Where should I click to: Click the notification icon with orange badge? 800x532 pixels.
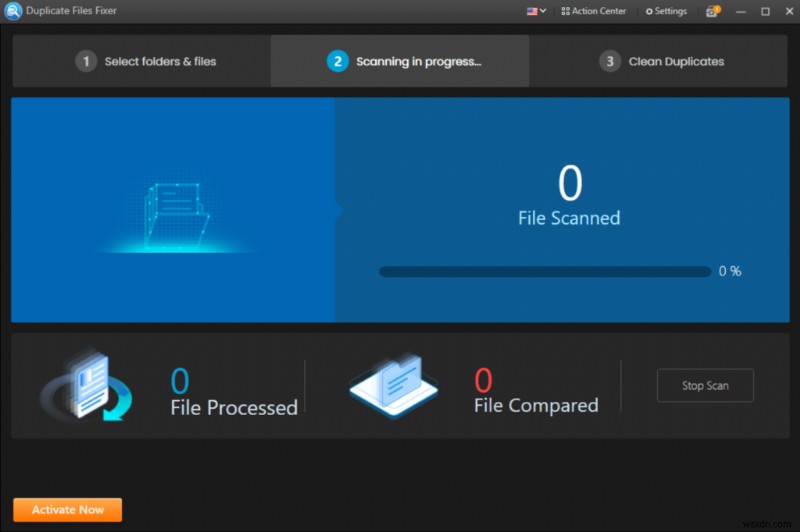pyautogui.click(x=713, y=11)
